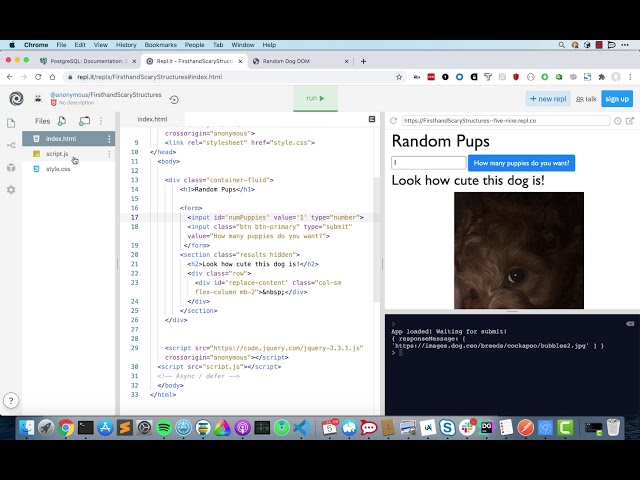Click the preview URL field
640x480 pixels.
pyautogui.click(x=506, y=121)
